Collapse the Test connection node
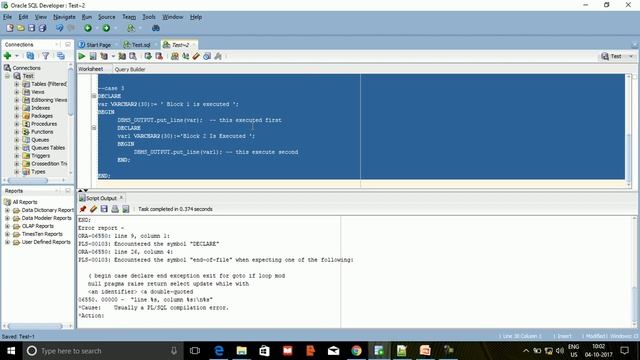Viewport: 640px width, 360px height. point(7,76)
